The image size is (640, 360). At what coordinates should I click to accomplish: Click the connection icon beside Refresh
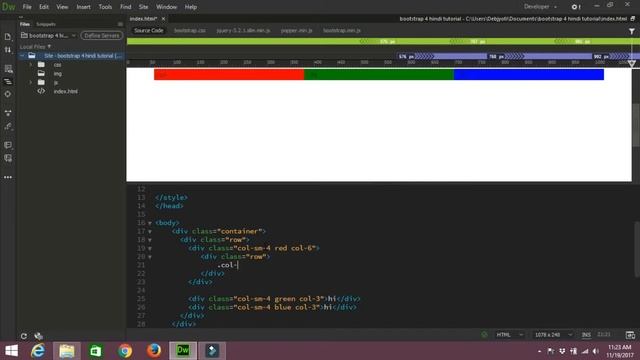pyautogui.click(x=38, y=336)
